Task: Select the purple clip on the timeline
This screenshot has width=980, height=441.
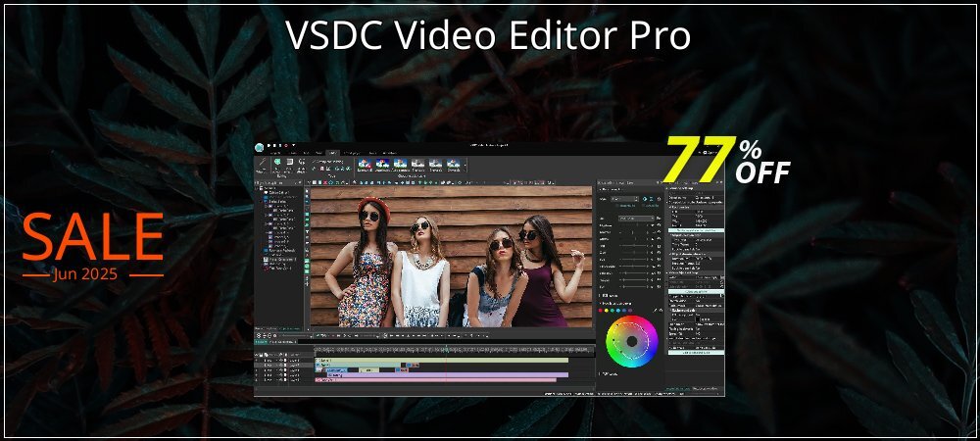Action: (448, 375)
